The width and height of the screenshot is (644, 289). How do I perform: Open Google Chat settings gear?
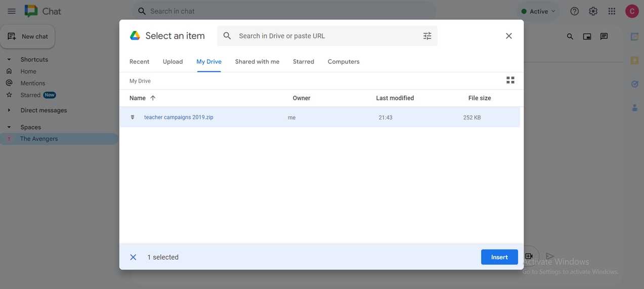593,11
